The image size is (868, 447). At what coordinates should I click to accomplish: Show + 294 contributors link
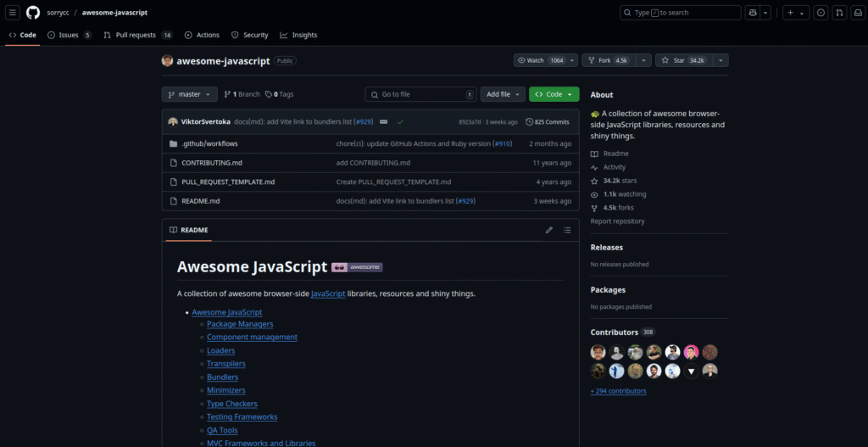[x=618, y=391]
